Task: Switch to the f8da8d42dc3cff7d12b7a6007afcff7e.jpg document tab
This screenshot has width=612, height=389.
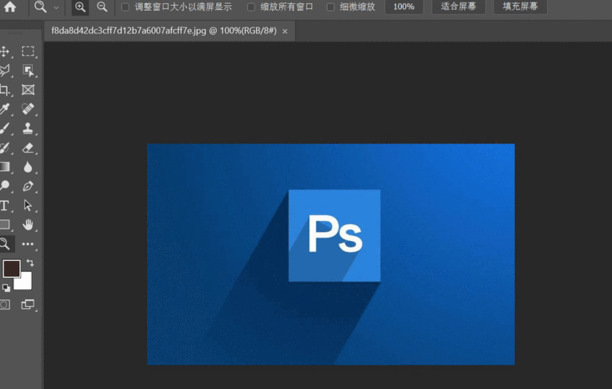Action: pyautogui.click(x=164, y=31)
